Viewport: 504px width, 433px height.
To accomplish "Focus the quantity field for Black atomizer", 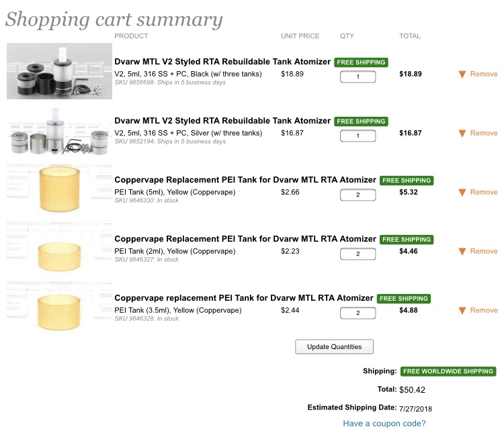I will pos(358,77).
